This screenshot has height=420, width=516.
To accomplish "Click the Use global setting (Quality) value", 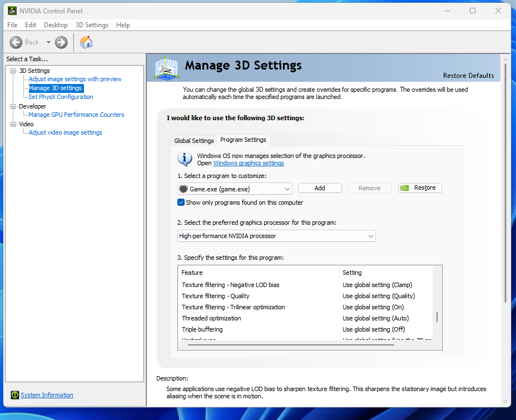I will click(379, 297).
